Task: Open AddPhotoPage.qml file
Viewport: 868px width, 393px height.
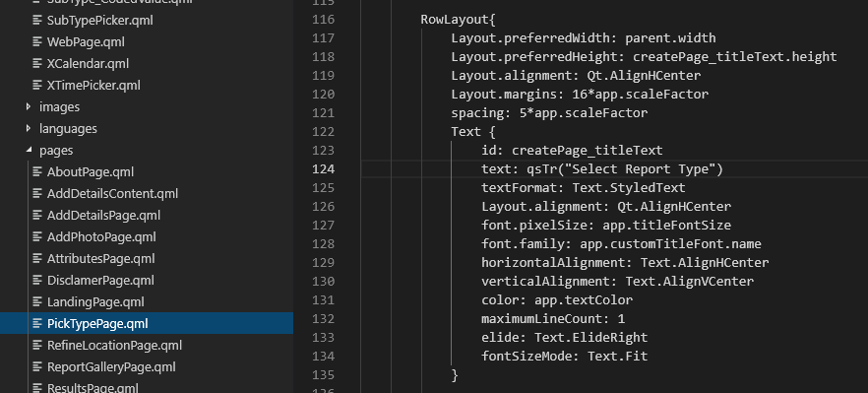Action: pos(101,237)
